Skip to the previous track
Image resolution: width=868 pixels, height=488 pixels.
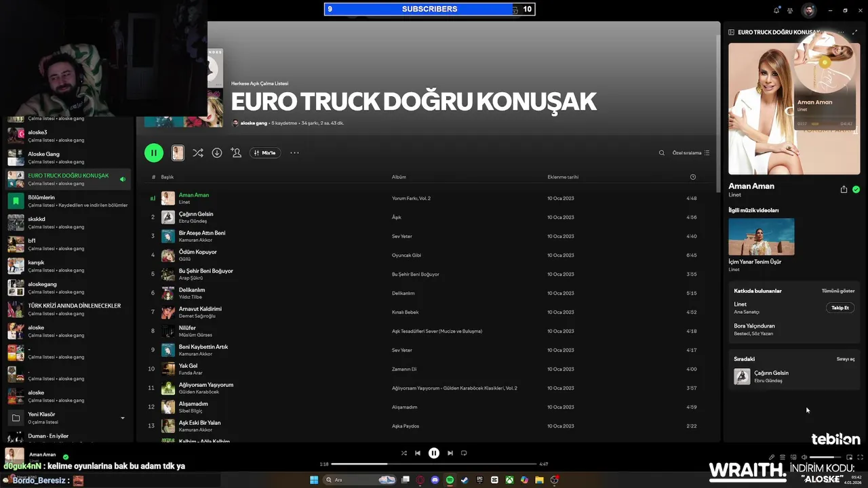tap(418, 453)
